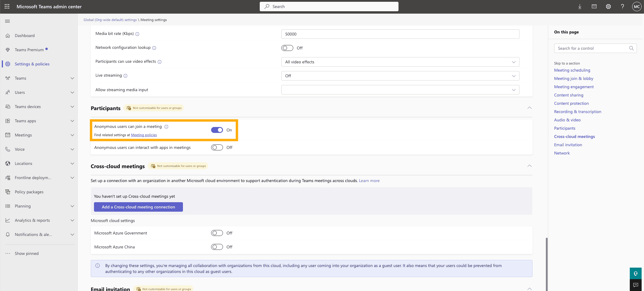Click Show pinned in the sidebar
Viewport: 644px width, 291px height.
27,253
